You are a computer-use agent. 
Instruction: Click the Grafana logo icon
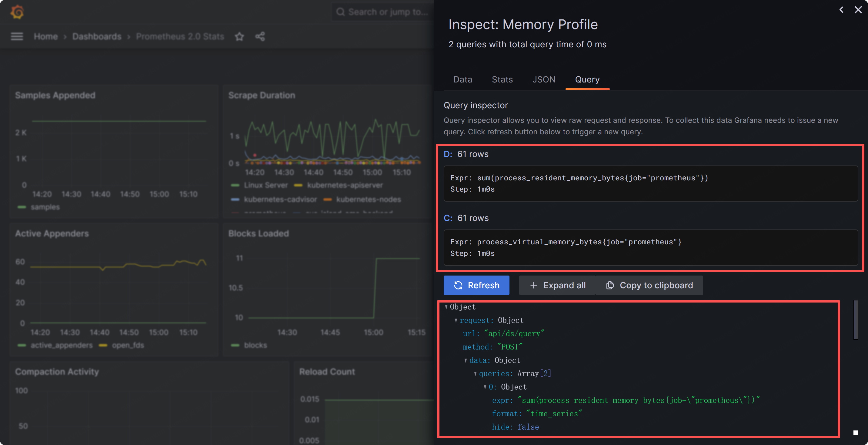[x=17, y=12]
